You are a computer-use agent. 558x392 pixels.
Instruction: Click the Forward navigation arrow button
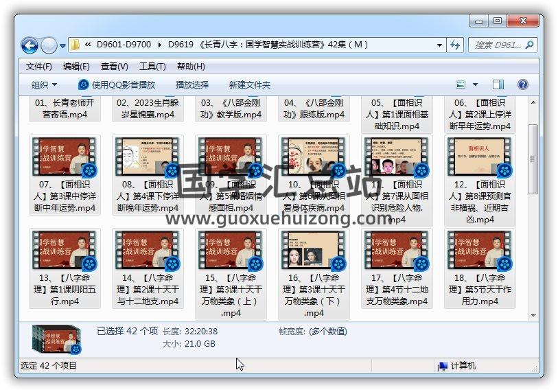tap(49, 45)
